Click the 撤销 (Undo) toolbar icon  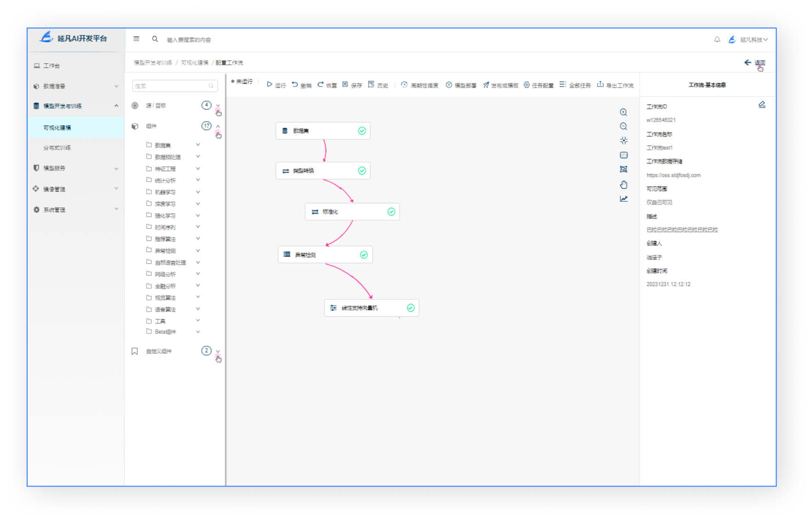(295, 85)
